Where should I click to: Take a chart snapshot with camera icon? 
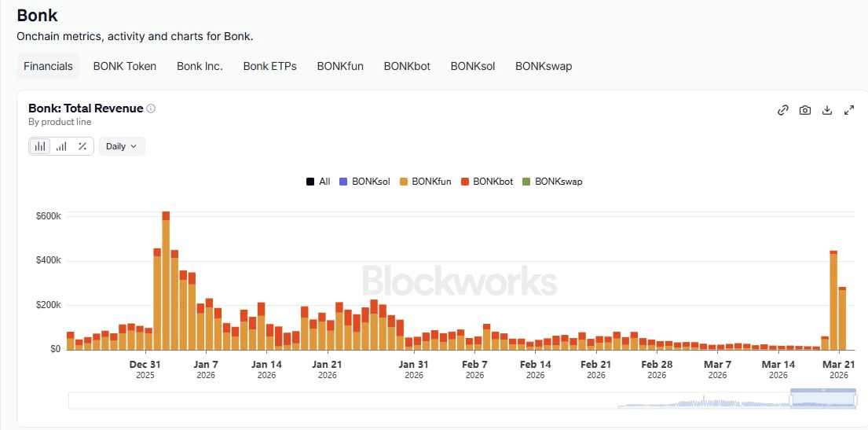pyautogui.click(x=805, y=110)
